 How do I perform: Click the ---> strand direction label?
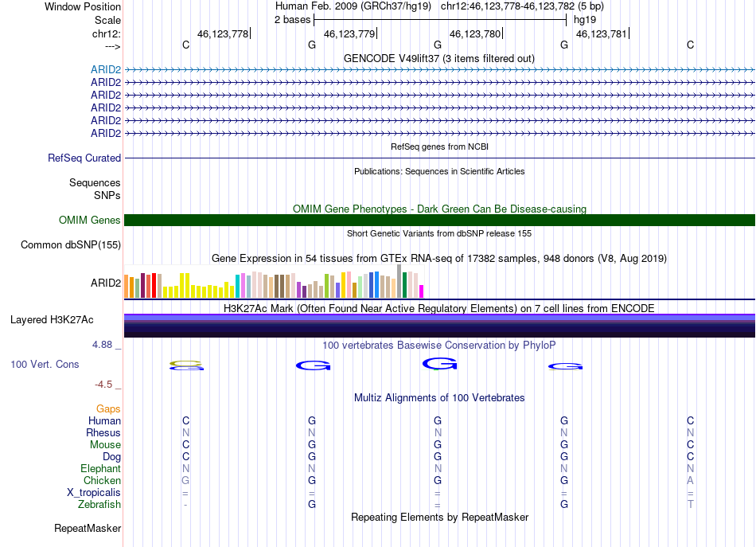112,46
